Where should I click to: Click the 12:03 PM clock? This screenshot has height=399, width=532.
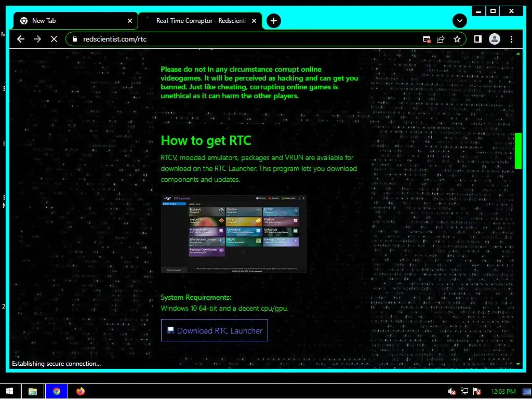pyautogui.click(x=503, y=392)
